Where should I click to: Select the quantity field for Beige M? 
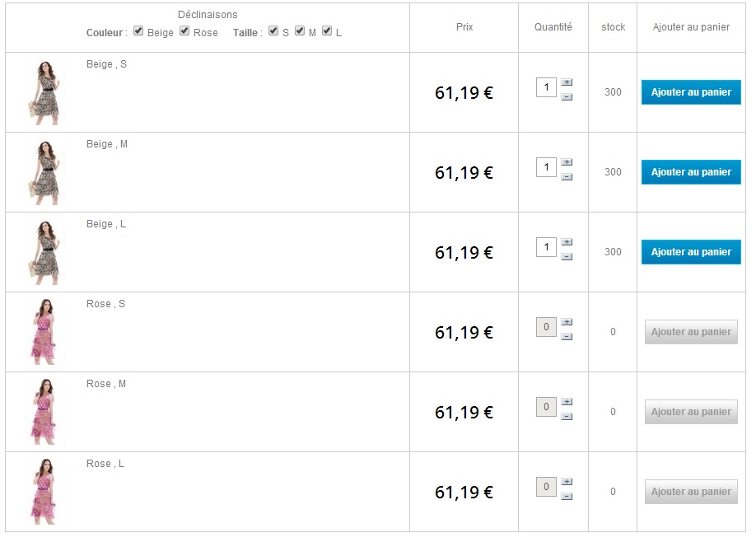(546, 167)
